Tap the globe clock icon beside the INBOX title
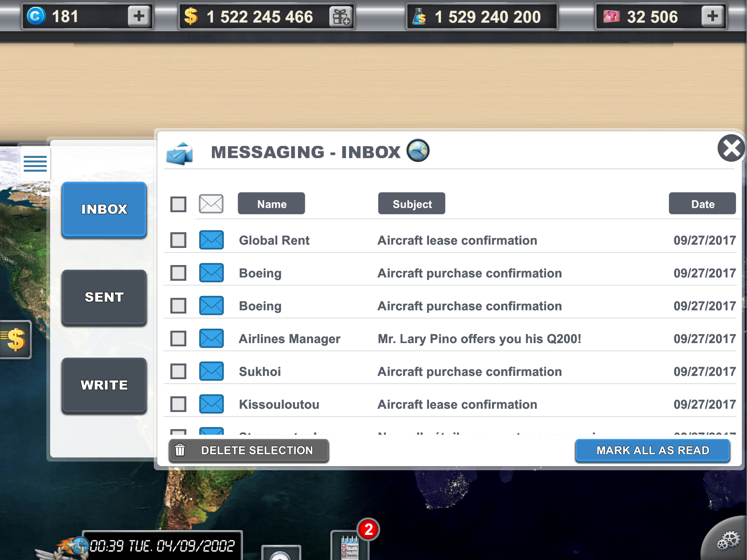 [x=418, y=150]
